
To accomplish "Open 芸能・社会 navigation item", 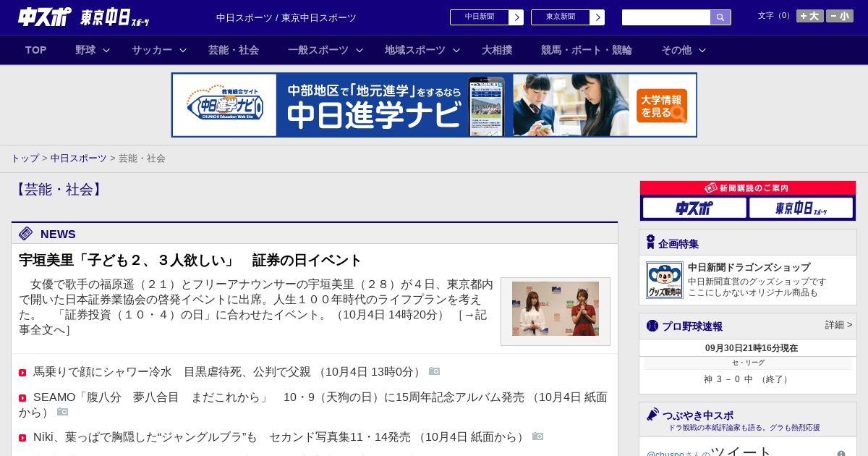I will 234,50.
